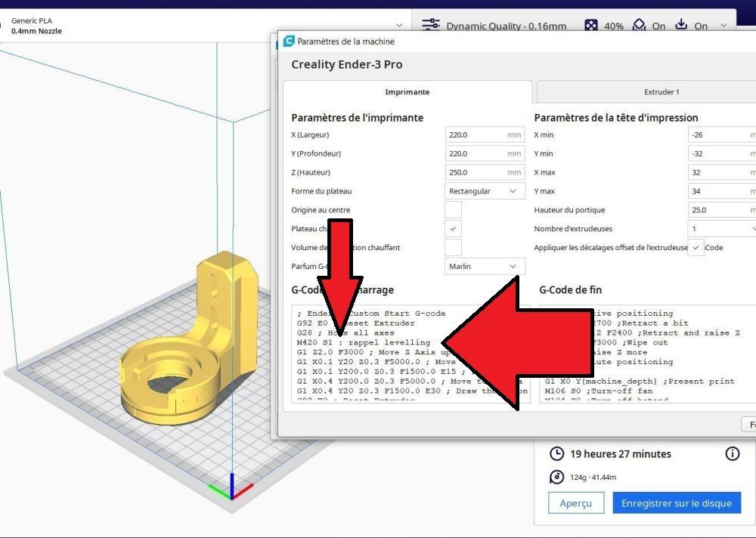Screen dimensions: 756x538
Task: Open the print time info icon
Action: click(732, 453)
